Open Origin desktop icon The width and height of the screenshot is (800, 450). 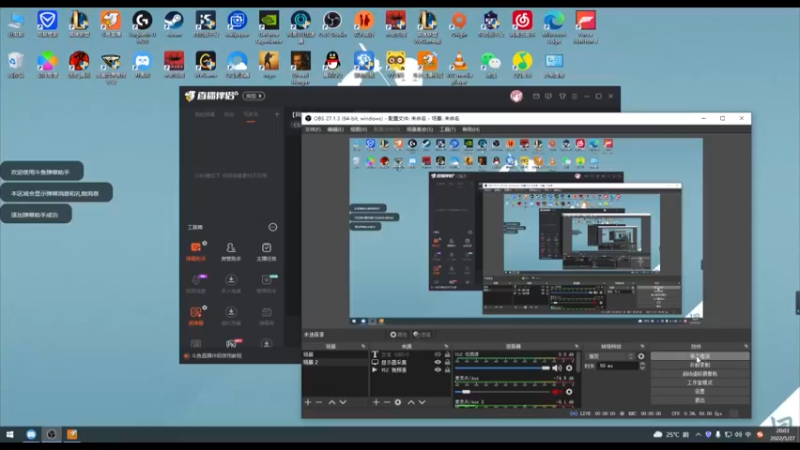coord(459,24)
